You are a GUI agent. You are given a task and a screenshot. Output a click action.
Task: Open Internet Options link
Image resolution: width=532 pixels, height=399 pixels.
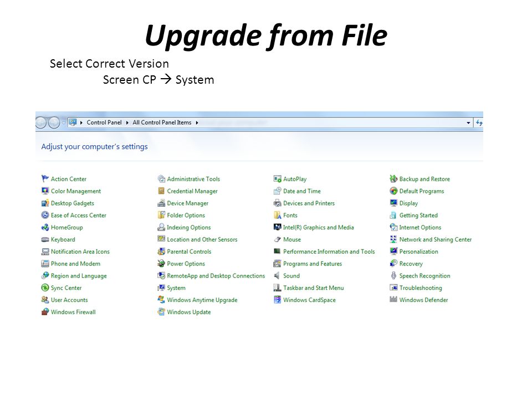coord(420,227)
